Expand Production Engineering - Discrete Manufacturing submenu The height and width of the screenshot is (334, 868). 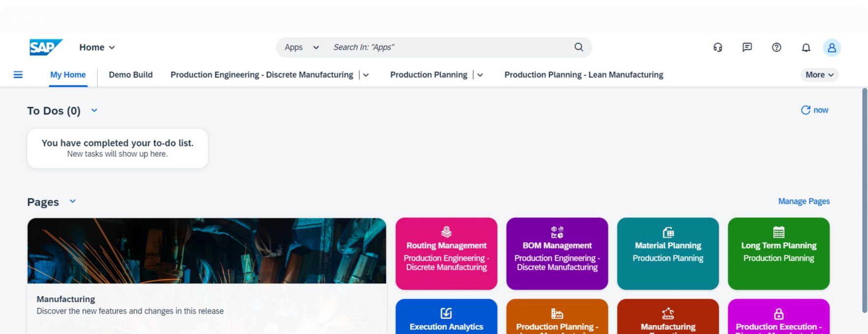(366, 75)
